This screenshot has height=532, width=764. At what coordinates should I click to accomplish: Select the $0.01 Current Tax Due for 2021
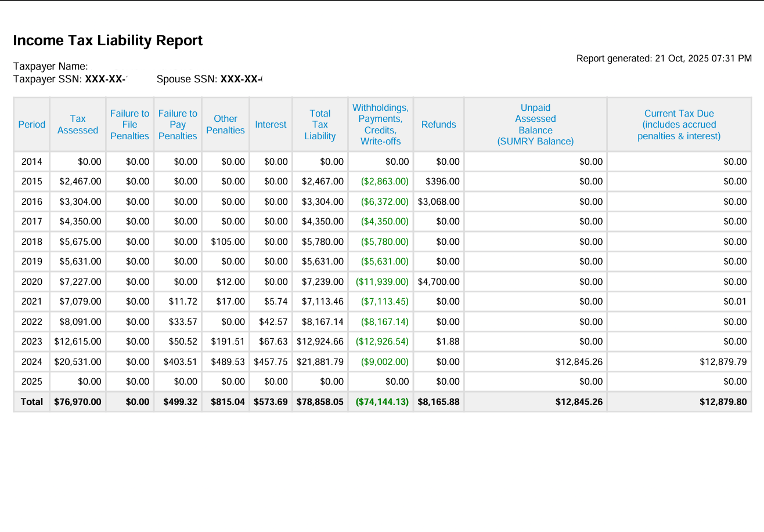pyautogui.click(x=736, y=301)
